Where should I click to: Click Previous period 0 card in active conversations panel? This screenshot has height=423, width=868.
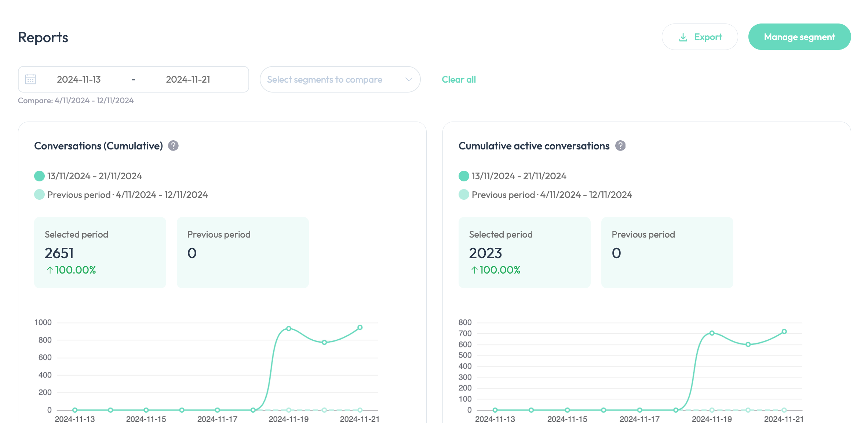[667, 253]
